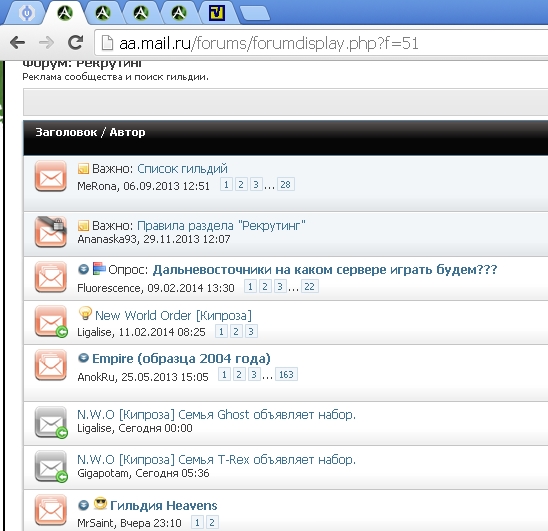Click the lightbulb icon before New World Order
The image size is (548, 531).
click(x=85, y=313)
